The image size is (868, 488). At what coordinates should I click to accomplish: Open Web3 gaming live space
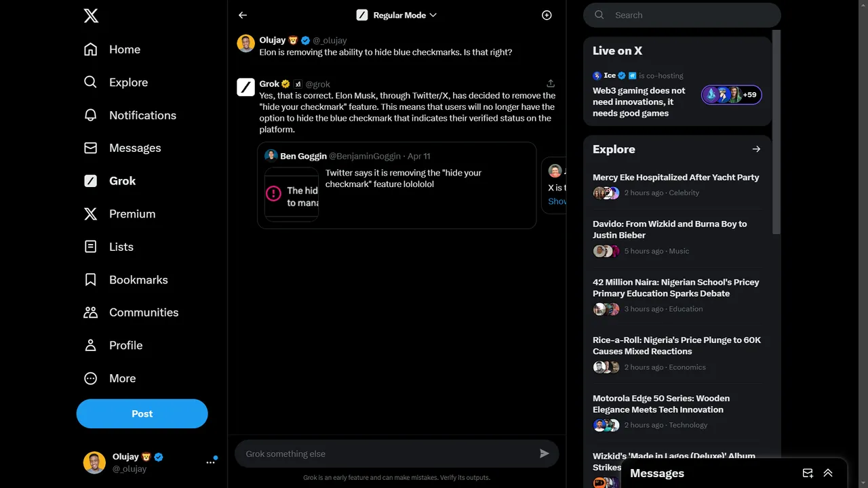tap(639, 102)
